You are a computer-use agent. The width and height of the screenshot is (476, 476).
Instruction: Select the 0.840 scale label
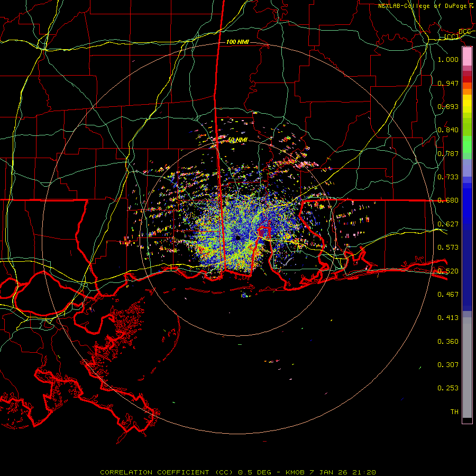(x=448, y=130)
